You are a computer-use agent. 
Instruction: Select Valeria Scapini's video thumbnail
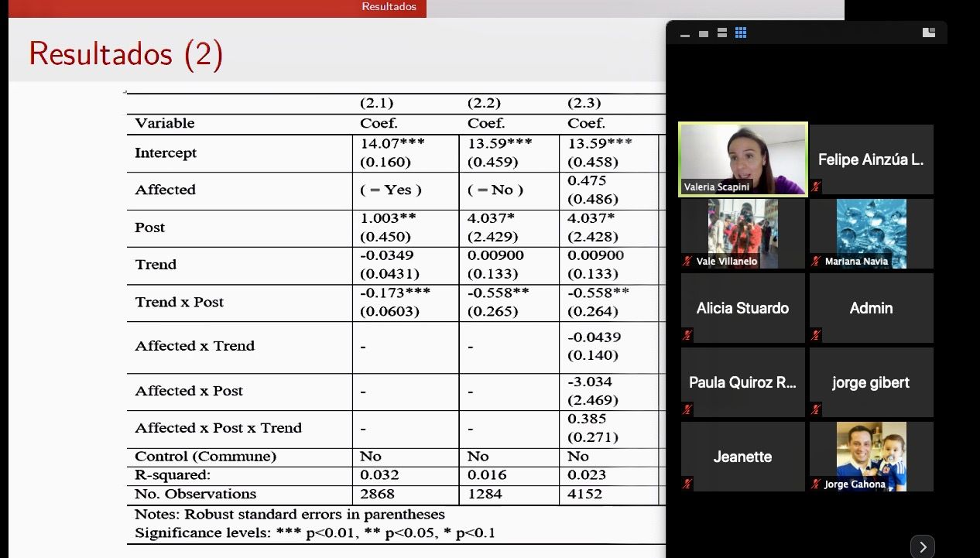pyautogui.click(x=742, y=159)
